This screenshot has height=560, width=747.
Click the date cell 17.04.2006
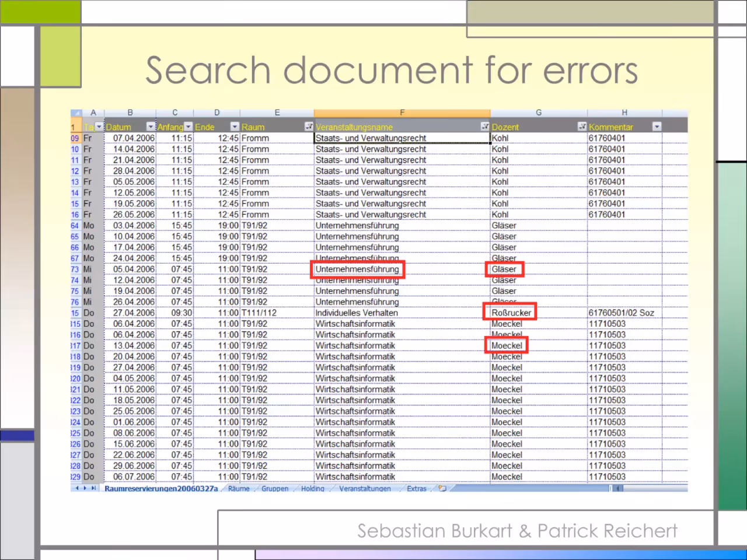point(130,247)
